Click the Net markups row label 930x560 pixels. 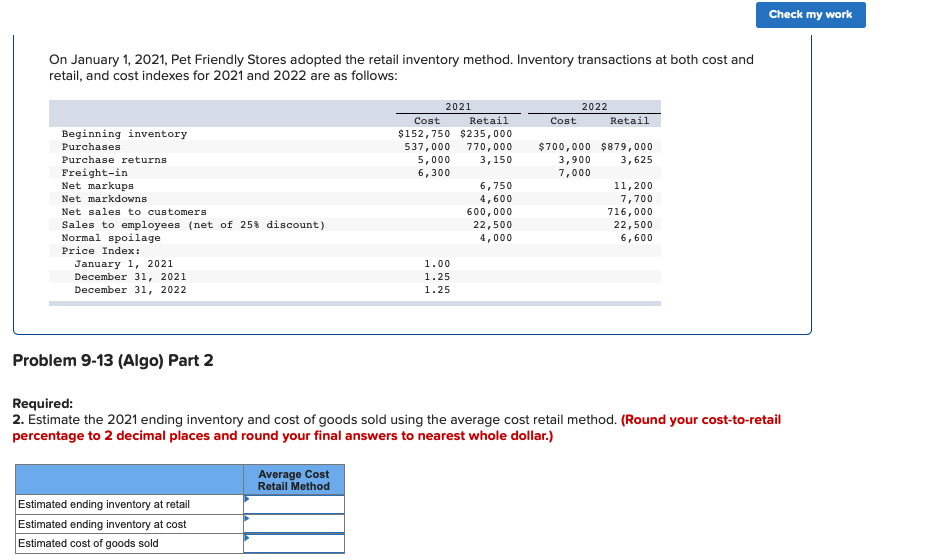[97, 186]
